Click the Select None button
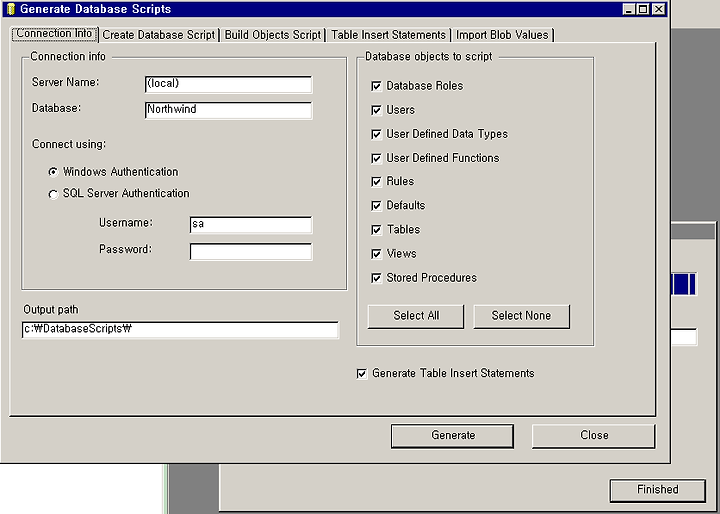720x514 pixels. [x=521, y=316]
